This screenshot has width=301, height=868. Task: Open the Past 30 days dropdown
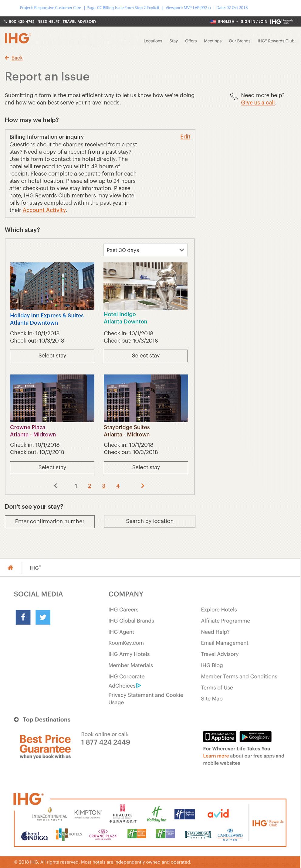coord(145,250)
